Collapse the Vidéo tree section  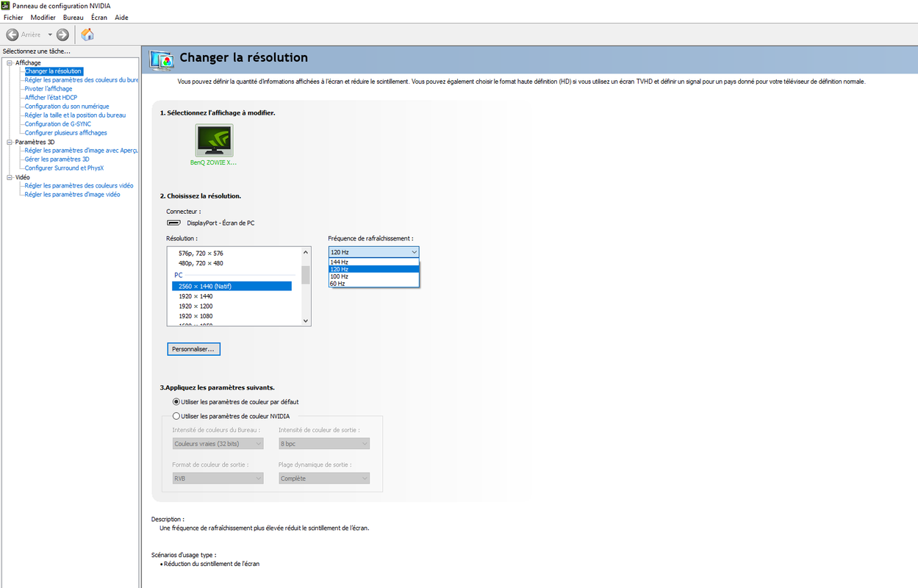tap(10, 177)
